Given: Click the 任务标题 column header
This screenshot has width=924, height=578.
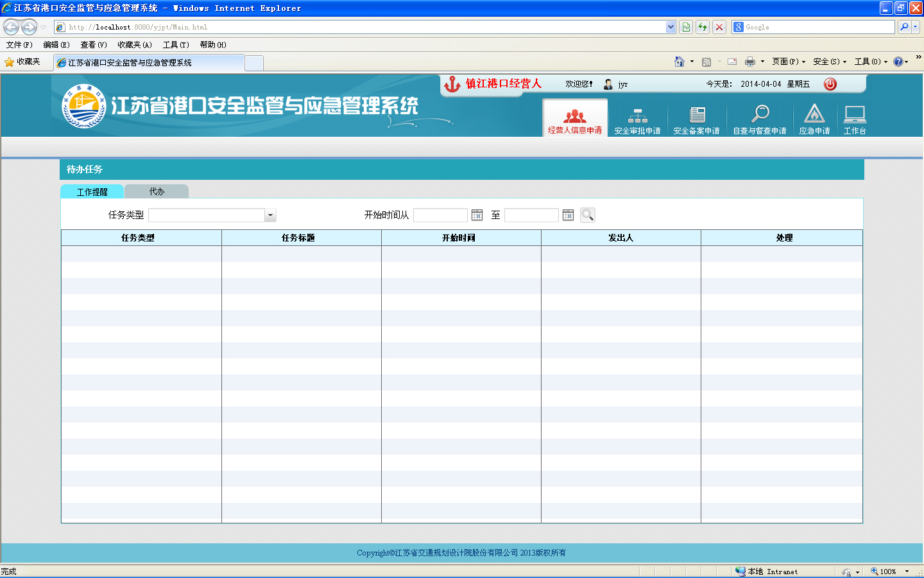Looking at the screenshot, I should [298, 238].
